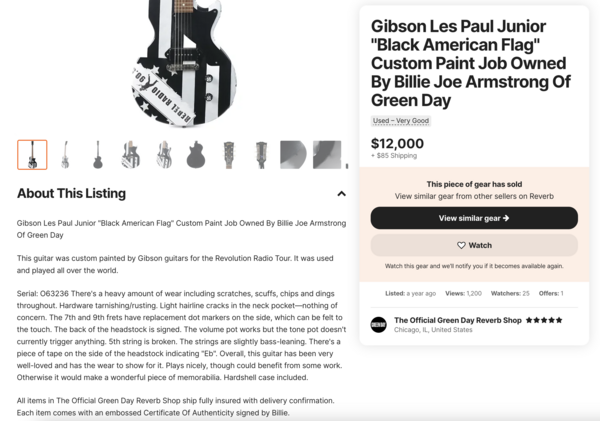The width and height of the screenshot is (600, 421).
Task: Click the five-star shop rating
Action: [544, 320]
